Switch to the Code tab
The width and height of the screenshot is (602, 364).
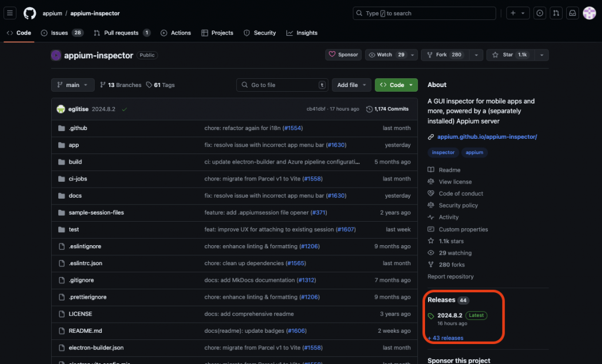19,33
